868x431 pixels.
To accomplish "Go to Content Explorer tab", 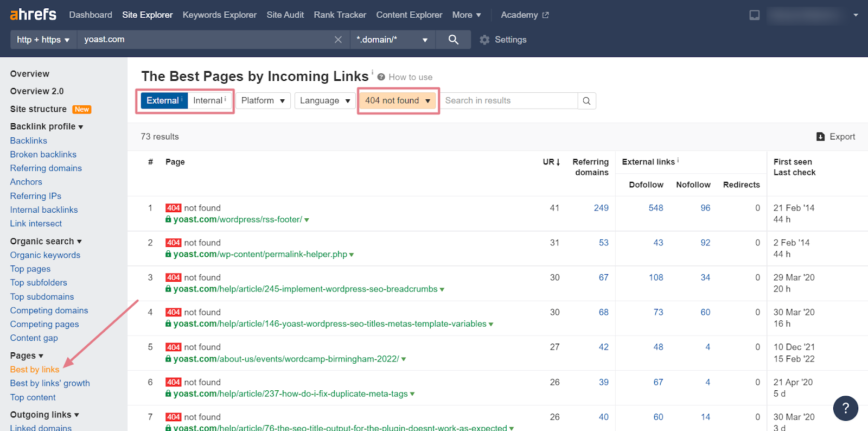I will pyautogui.click(x=410, y=15).
